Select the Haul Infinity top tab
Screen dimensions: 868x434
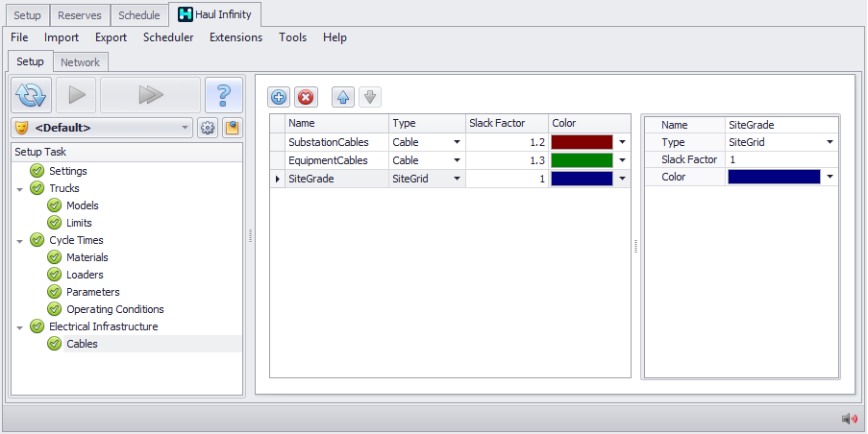click(214, 14)
